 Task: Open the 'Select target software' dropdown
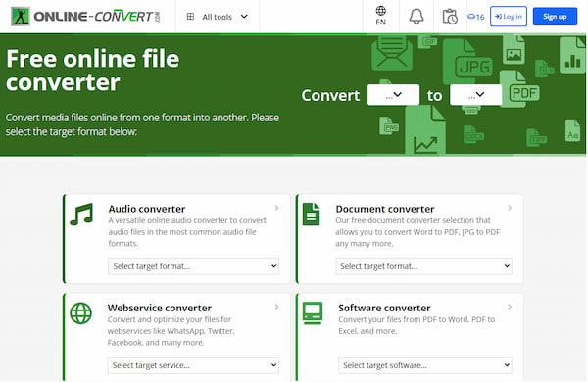click(x=425, y=365)
